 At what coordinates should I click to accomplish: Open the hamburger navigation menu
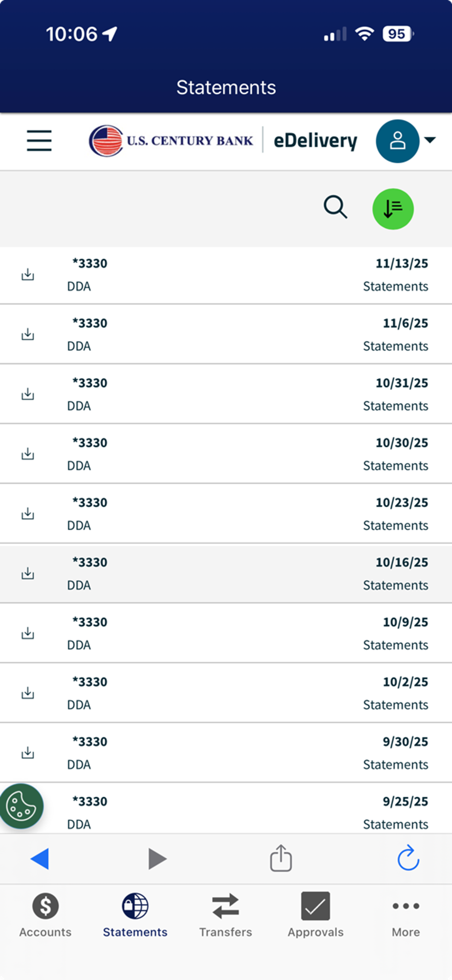click(x=39, y=140)
